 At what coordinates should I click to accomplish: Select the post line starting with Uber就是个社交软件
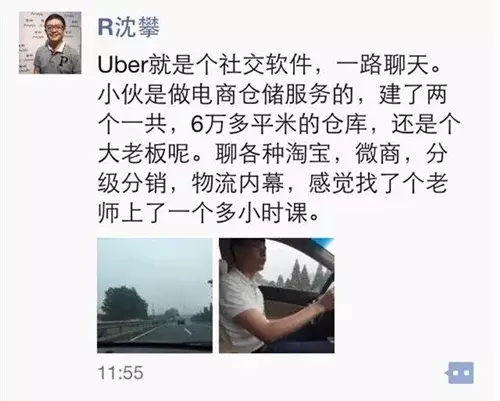[x=270, y=65]
